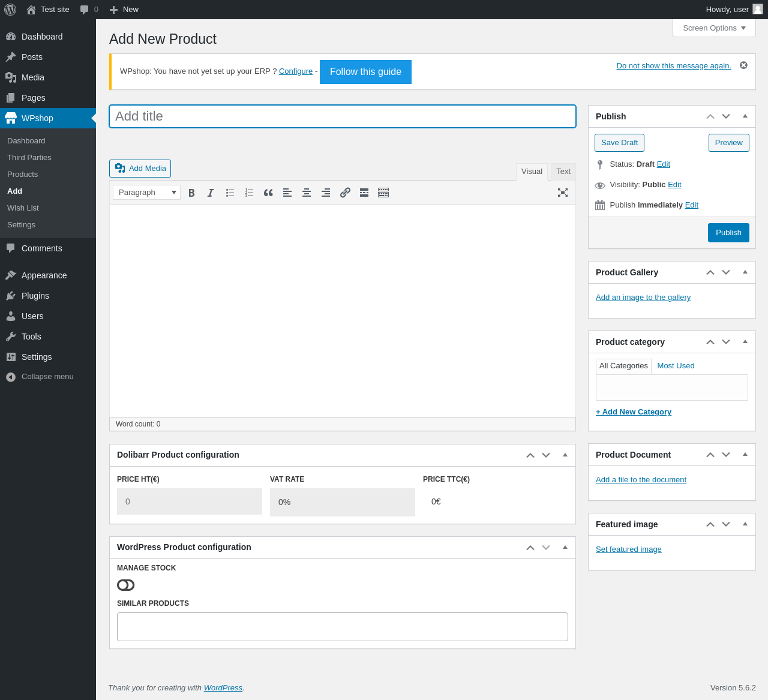Toggle Manage Stock switch
Screen dimensions: 768x700
[126, 585]
